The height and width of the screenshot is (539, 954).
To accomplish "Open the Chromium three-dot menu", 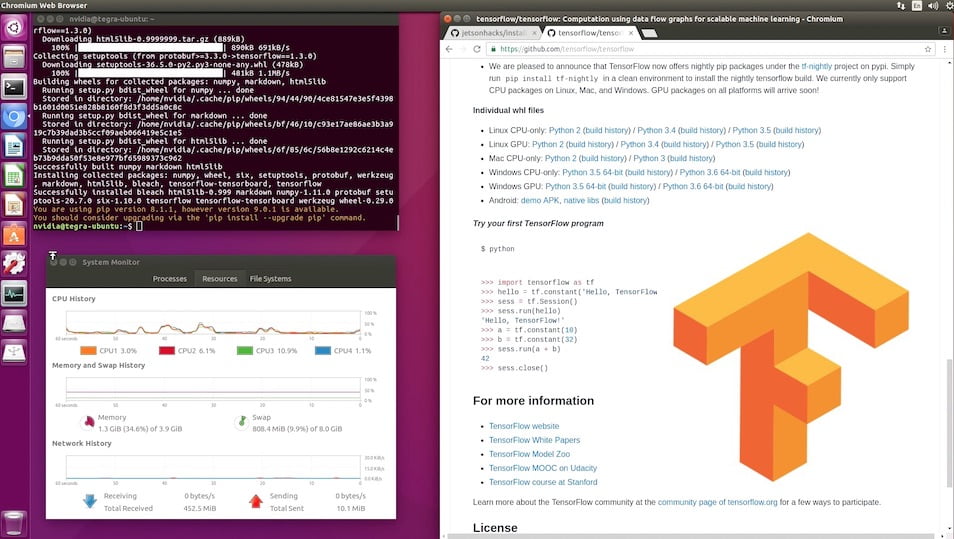I will pos(945,49).
